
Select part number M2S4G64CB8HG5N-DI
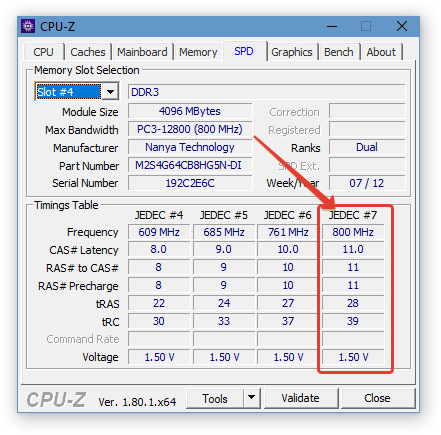[x=190, y=165]
